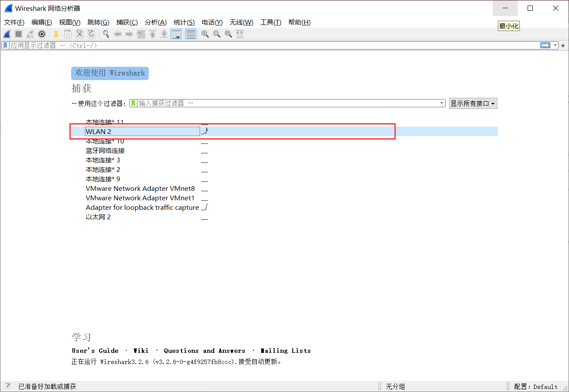Open a capture file via the folder icon
569x392 pixels.
(x=56, y=34)
